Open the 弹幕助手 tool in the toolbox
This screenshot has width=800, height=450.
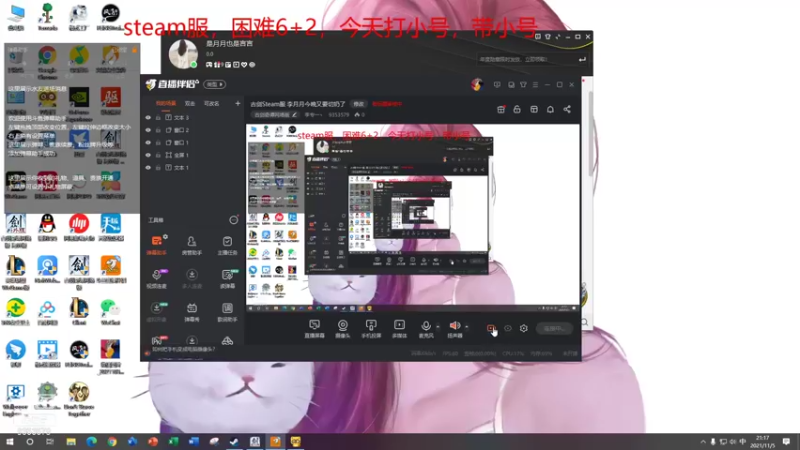(157, 245)
